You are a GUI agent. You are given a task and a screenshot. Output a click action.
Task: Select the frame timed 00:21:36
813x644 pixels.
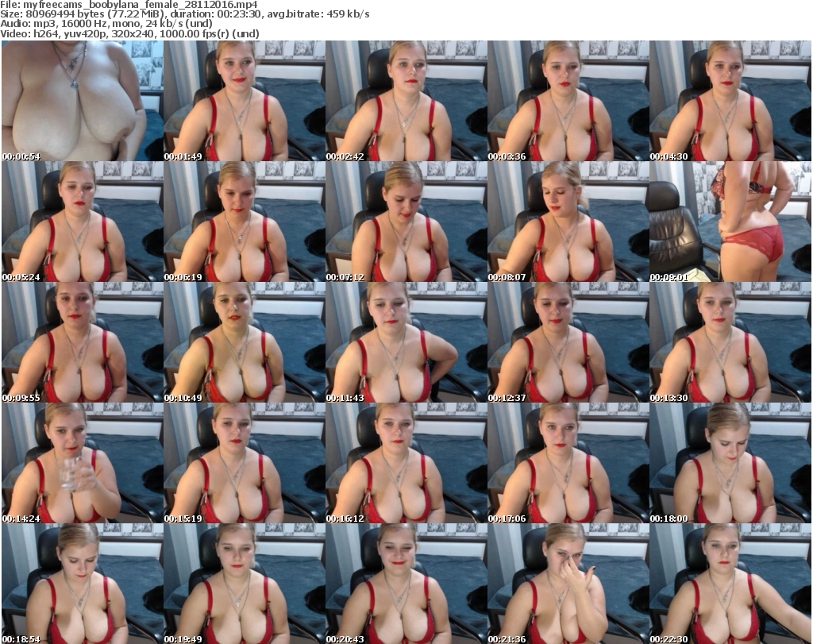click(568, 584)
